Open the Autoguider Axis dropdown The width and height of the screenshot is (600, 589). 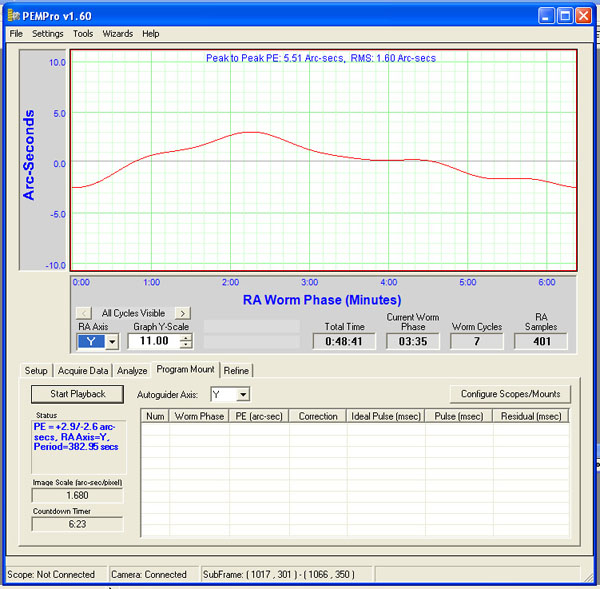242,395
